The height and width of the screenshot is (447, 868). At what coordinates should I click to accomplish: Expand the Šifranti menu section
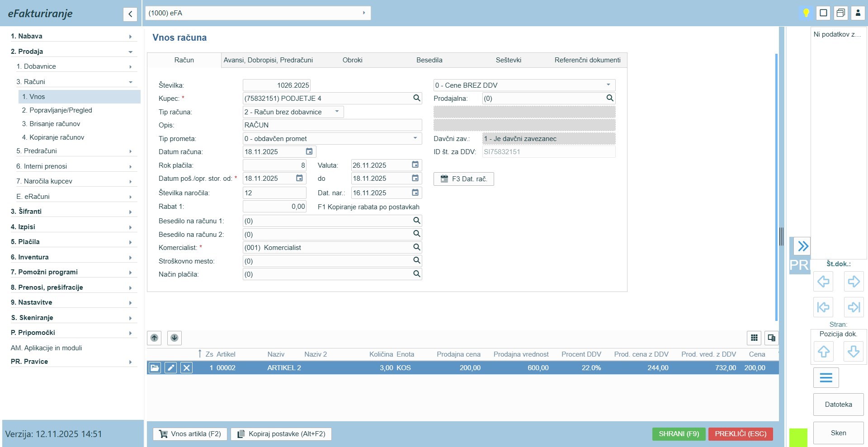pyautogui.click(x=72, y=212)
